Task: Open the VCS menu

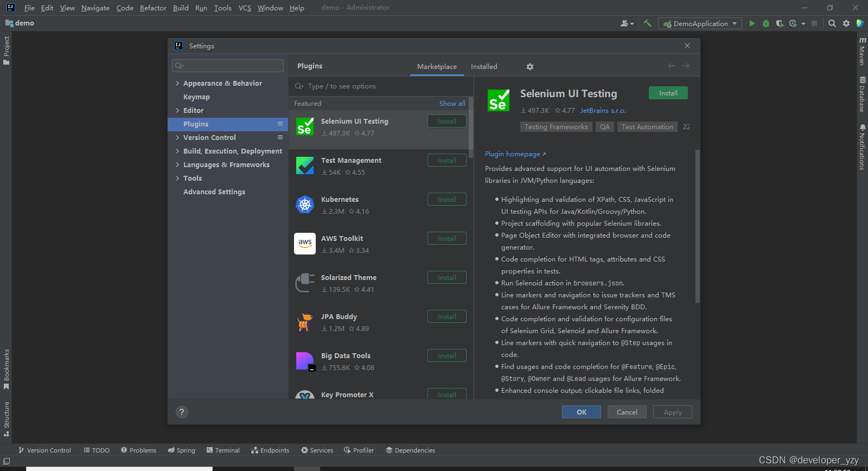Action: [x=245, y=8]
